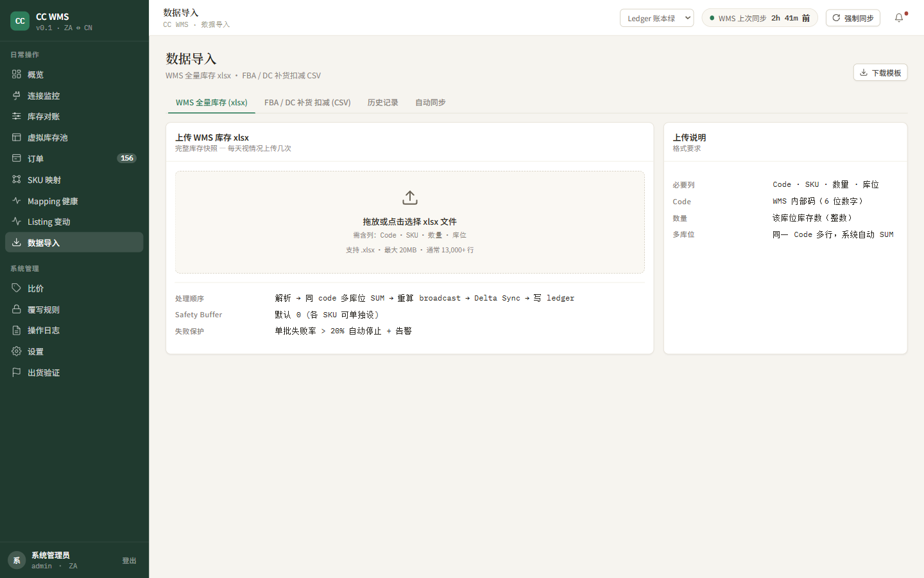Open 订单 in the sidebar menu

tap(74, 158)
